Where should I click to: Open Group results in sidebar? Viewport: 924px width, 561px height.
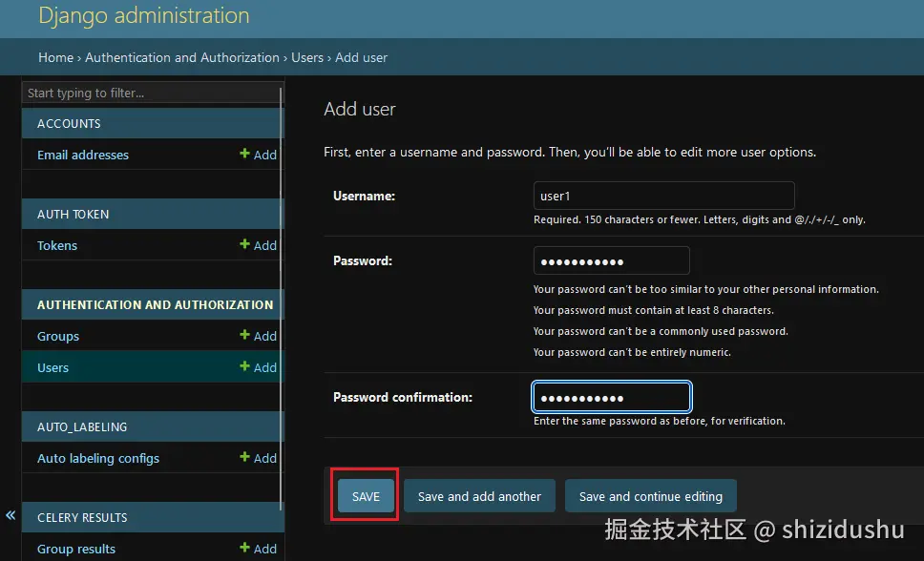tap(76, 550)
